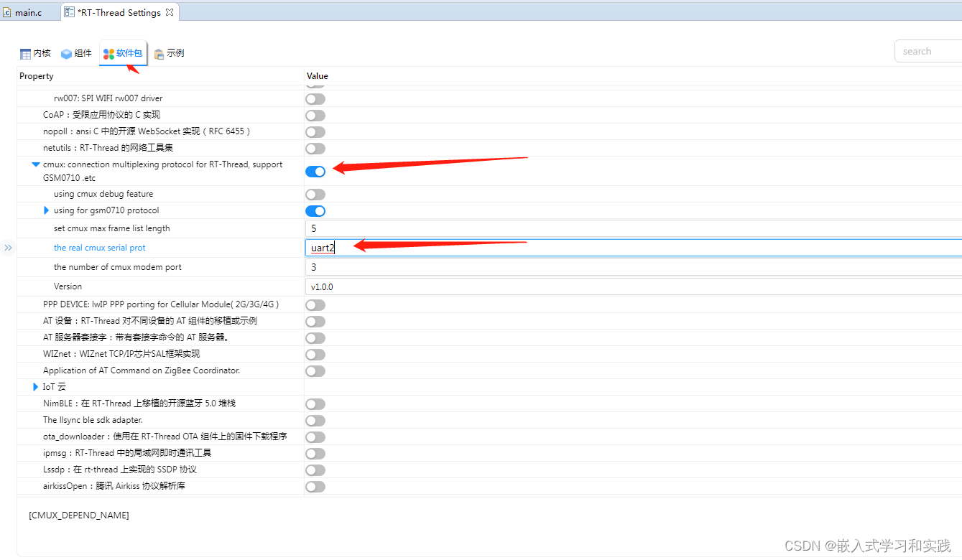962x560 pixels.
Task: Focus the search box
Action: point(928,51)
